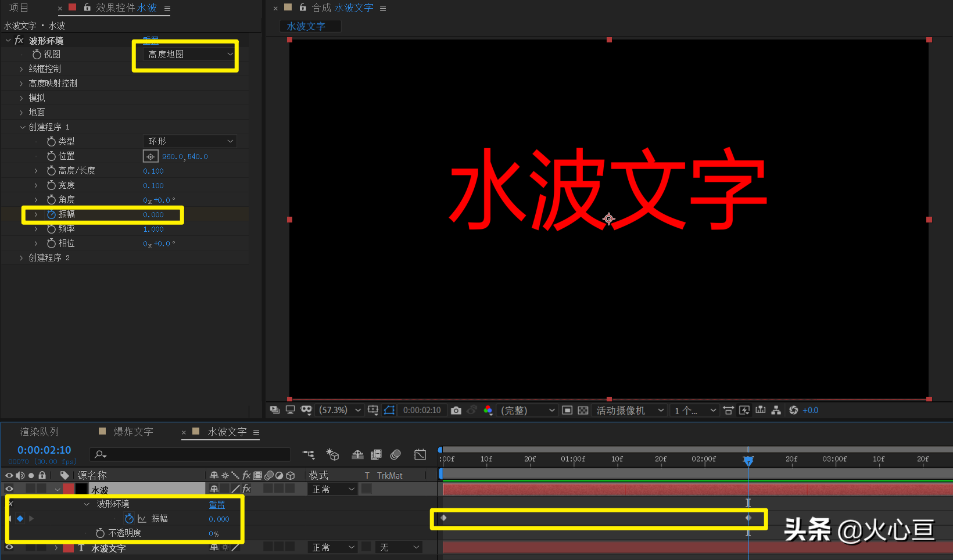The height and width of the screenshot is (560, 953).
Task: Click stopwatch for 不透明度 in timeline
Action: pyautogui.click(x=100, y=533)
